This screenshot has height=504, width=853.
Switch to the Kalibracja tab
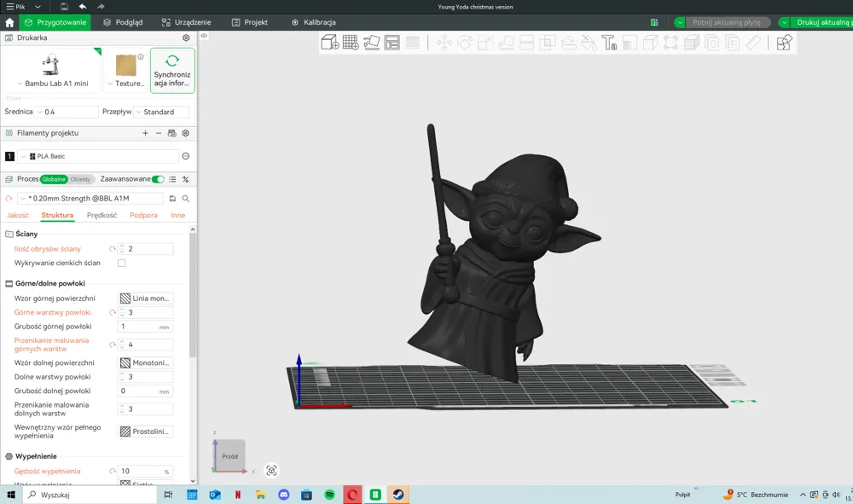coord(314,22)
